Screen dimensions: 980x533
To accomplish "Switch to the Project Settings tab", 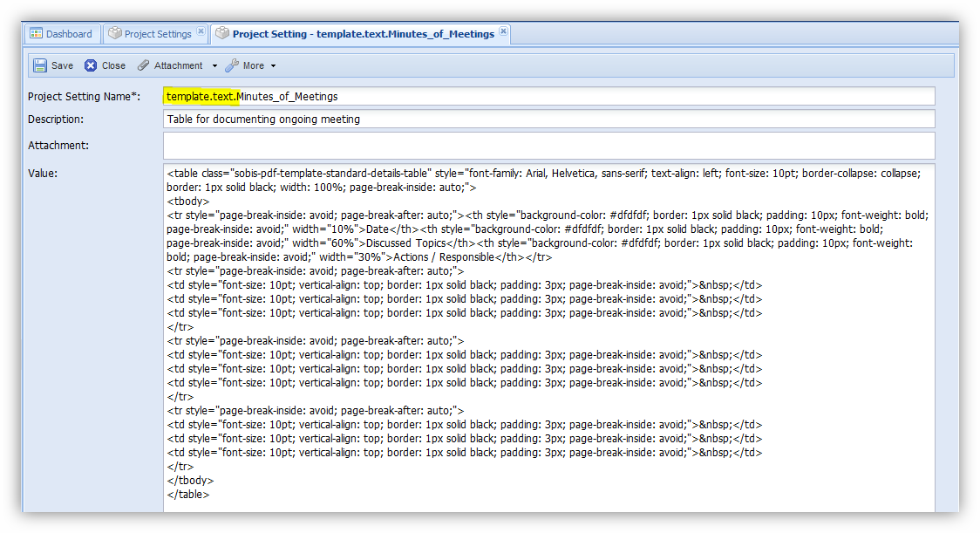I will click(157, 34).
